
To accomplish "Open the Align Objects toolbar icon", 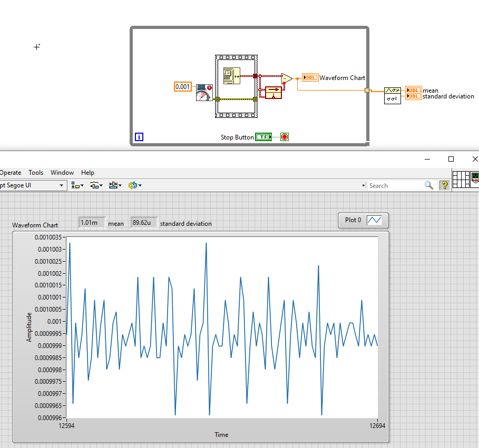I will [x=74, y=185].
